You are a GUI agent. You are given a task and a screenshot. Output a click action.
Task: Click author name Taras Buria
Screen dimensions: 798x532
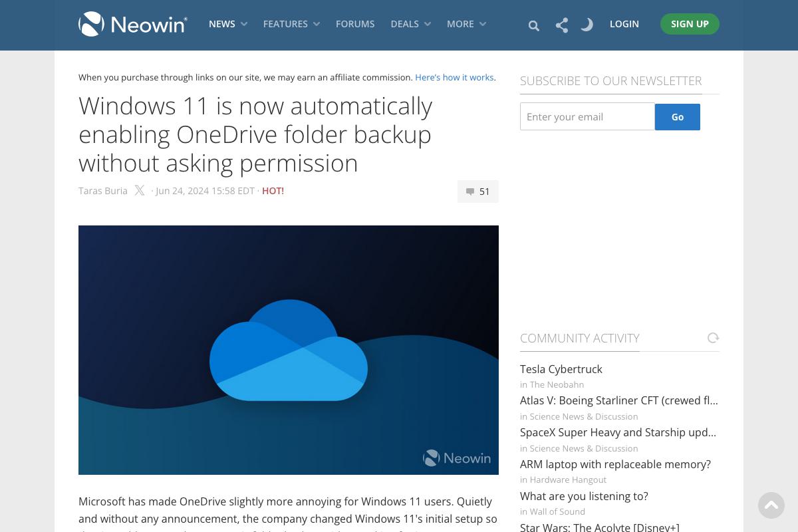103,191
